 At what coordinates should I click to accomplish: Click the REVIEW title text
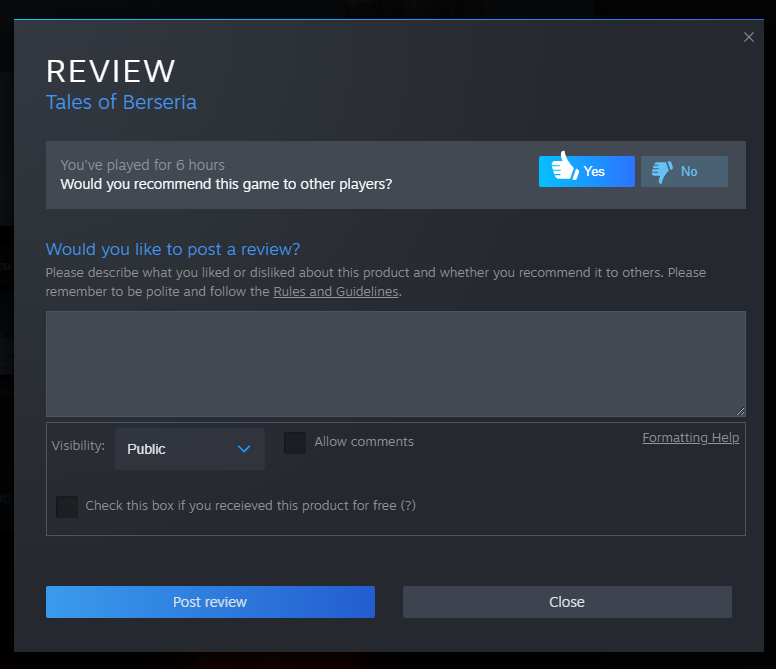[x=111, y=71]
